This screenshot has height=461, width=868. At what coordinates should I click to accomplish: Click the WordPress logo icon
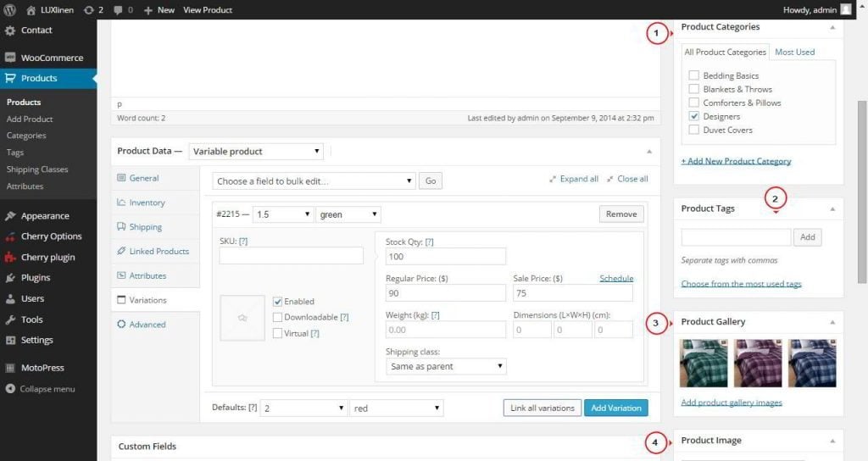10,9
